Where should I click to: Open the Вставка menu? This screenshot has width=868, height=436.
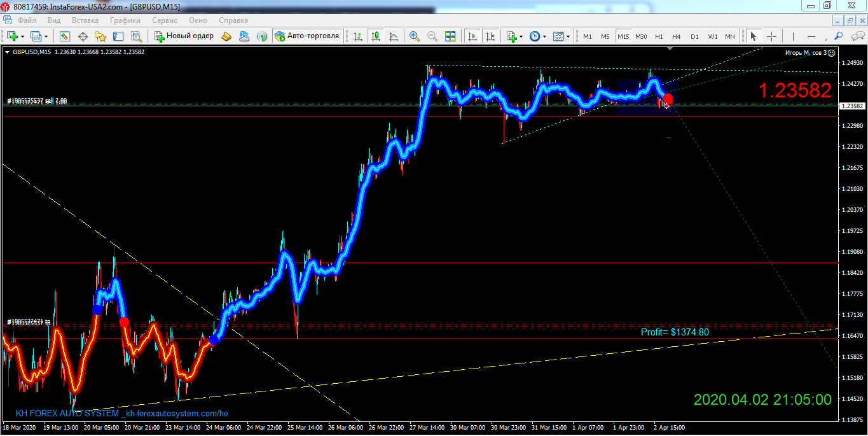tap(85, 20)
